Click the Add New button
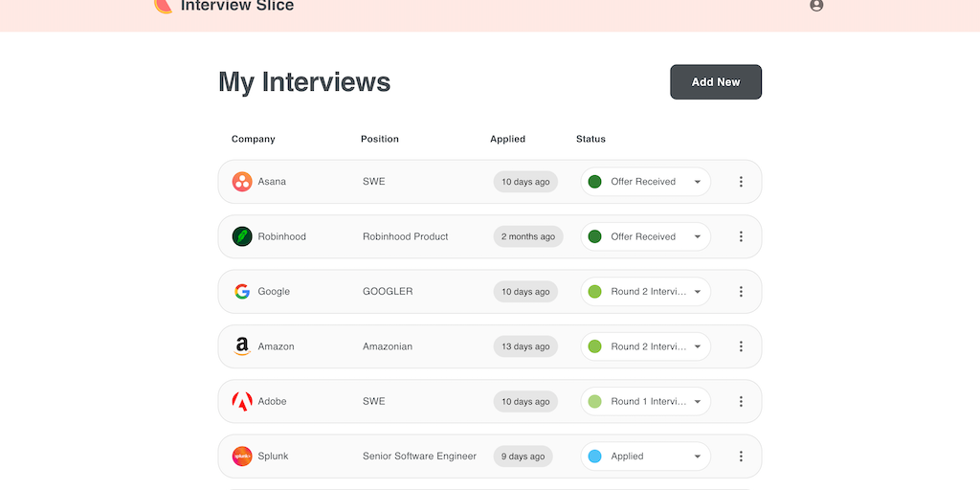This screenshot has width=980, height=490. pyautogui.click(x=715, y=82)
